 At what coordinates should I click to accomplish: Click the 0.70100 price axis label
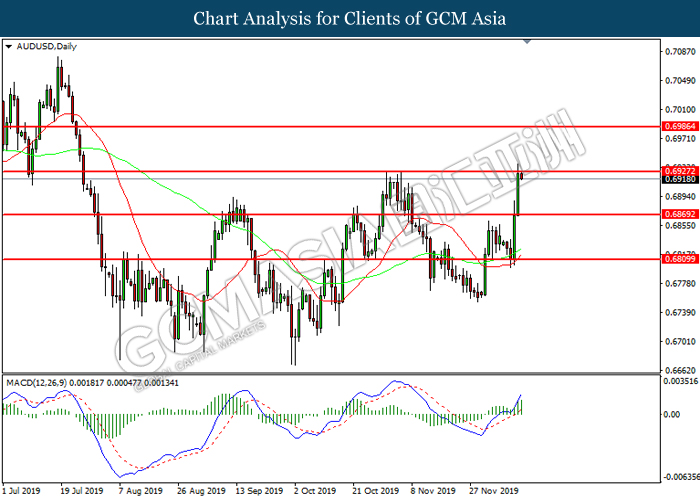[678, 110]
